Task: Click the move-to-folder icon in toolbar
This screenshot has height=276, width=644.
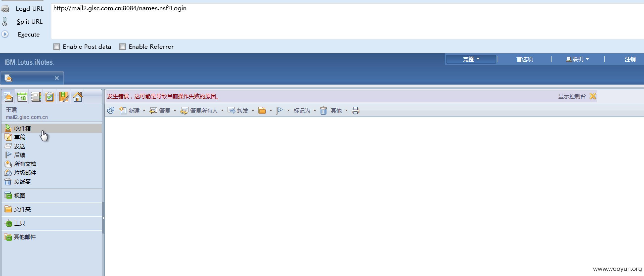Action: point(262,110)
